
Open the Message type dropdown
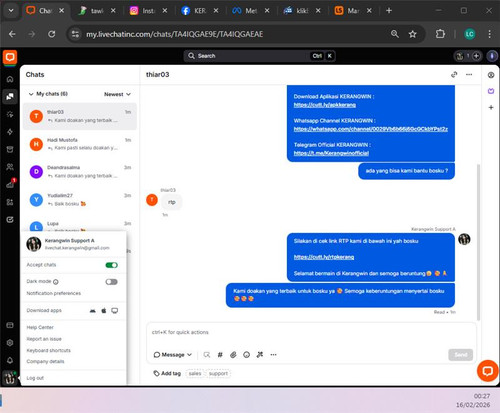(x=172, y=355)
